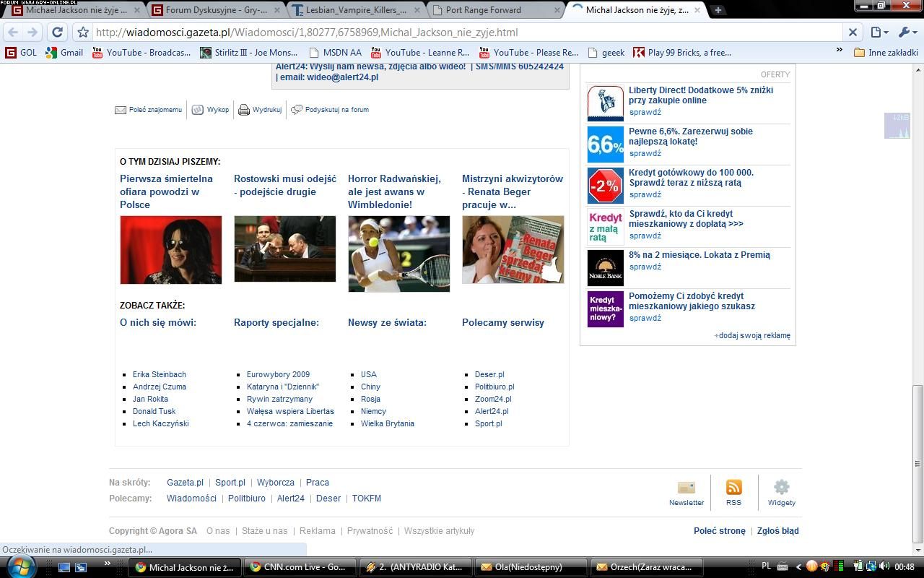This screenshot has height=578, width=924.
Task: Open CNN.com Live taskbar window
Action: coord(297,567)
